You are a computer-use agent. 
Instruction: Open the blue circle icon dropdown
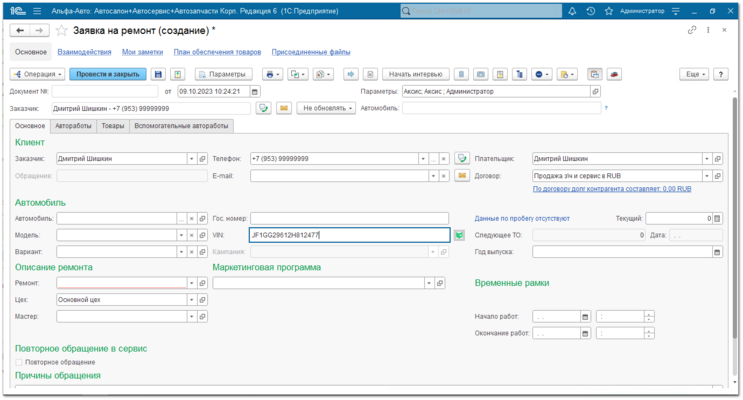coord(542,74)
